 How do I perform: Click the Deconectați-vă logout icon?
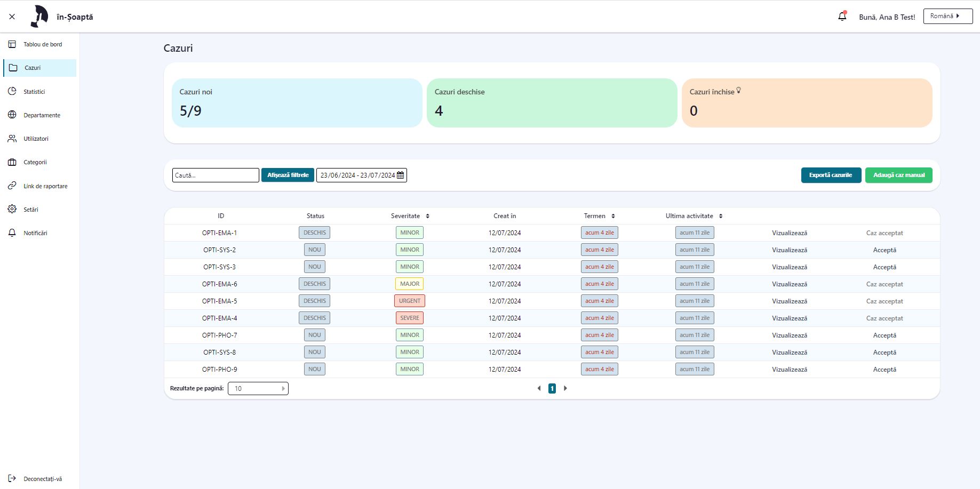tap(12, 478)
